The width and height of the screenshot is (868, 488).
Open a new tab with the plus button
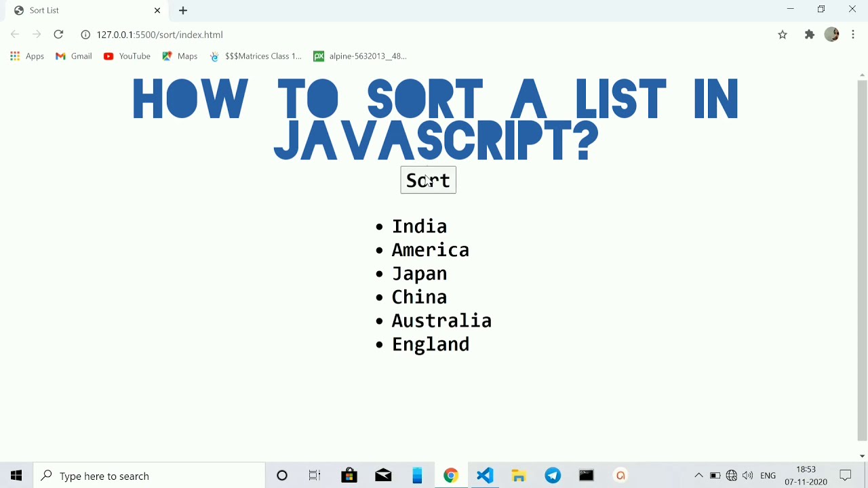tap(183, 10)
